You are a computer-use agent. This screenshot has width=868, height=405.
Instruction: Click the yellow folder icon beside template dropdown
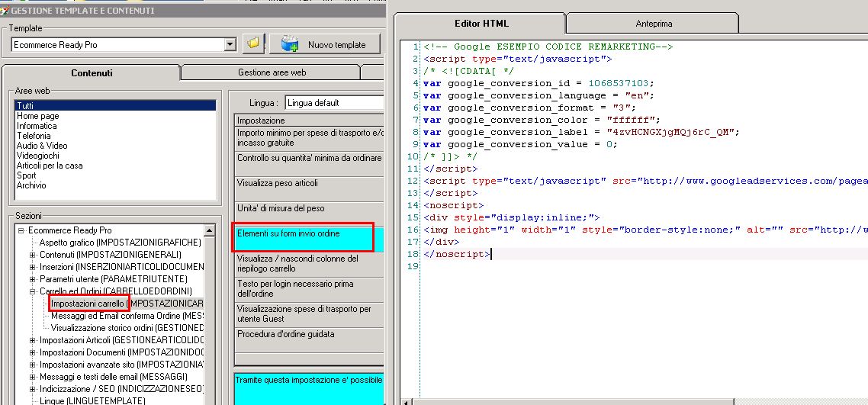253,44
